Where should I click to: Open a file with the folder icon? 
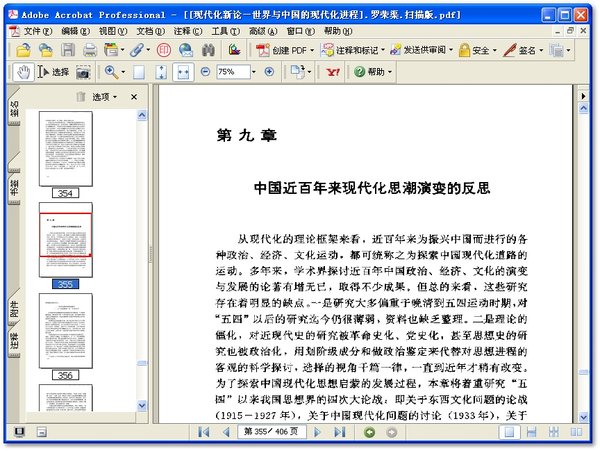click(23, 50)
